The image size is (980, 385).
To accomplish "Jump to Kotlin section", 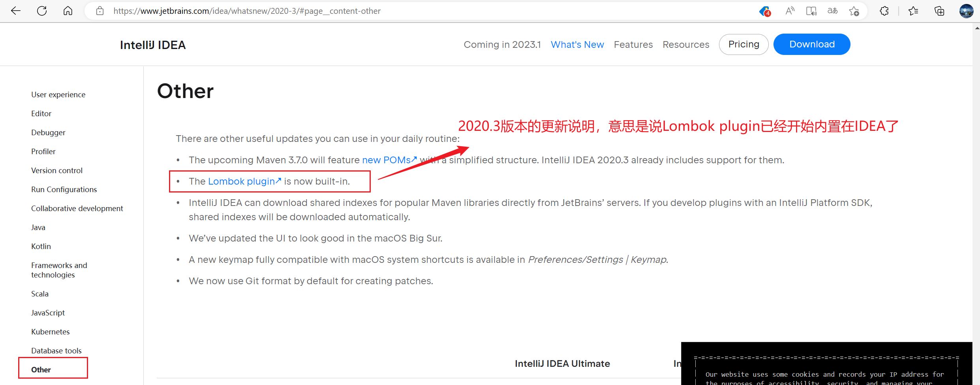I will click(x=41, y=246).
